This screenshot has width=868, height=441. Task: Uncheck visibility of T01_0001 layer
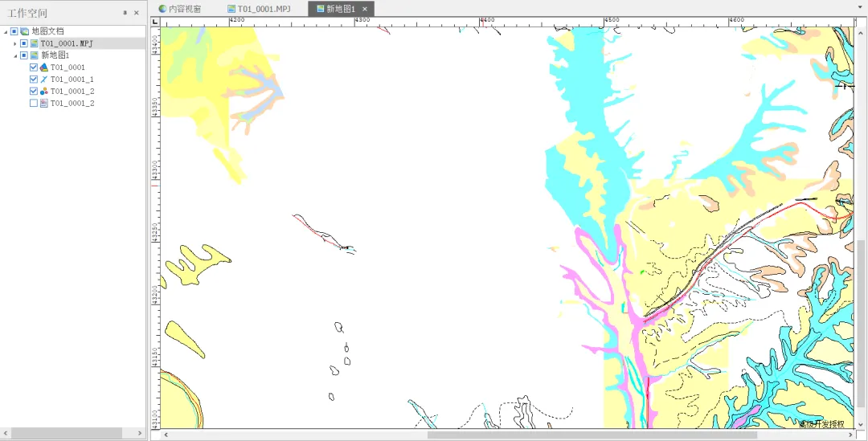[x=34, y=67]
